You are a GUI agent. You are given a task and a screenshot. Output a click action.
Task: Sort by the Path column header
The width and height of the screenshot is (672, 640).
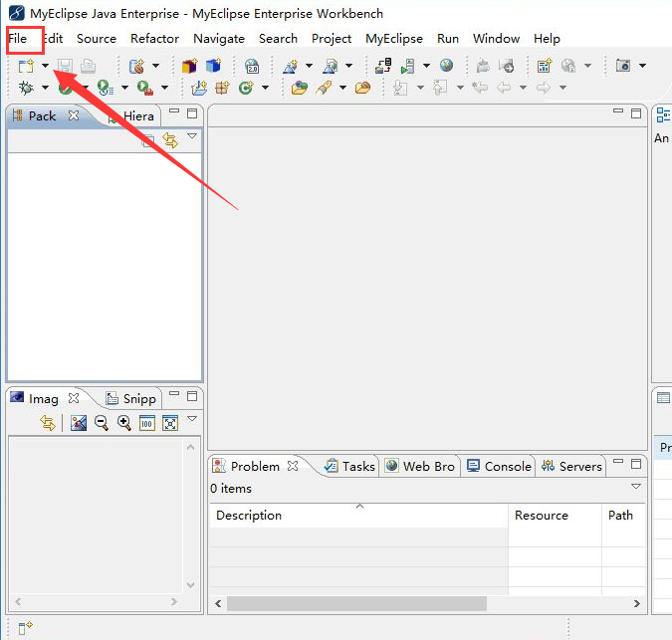coord(623,516)
